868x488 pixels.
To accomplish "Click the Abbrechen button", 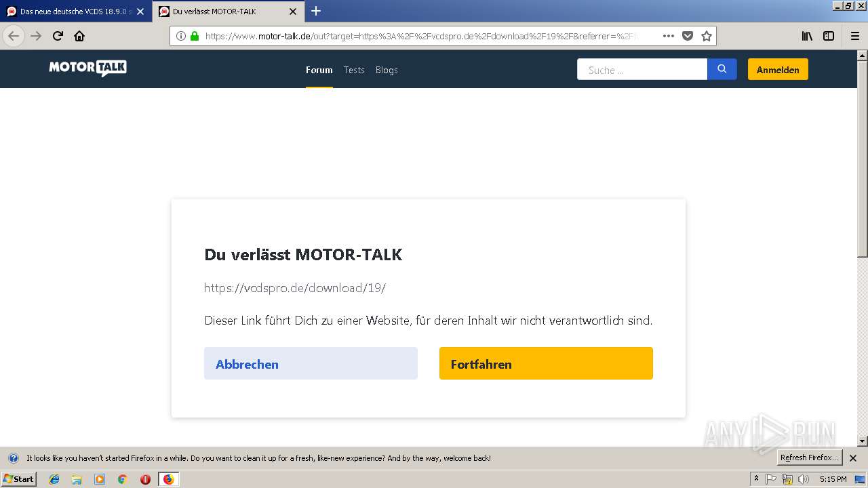I will point(311,363).
